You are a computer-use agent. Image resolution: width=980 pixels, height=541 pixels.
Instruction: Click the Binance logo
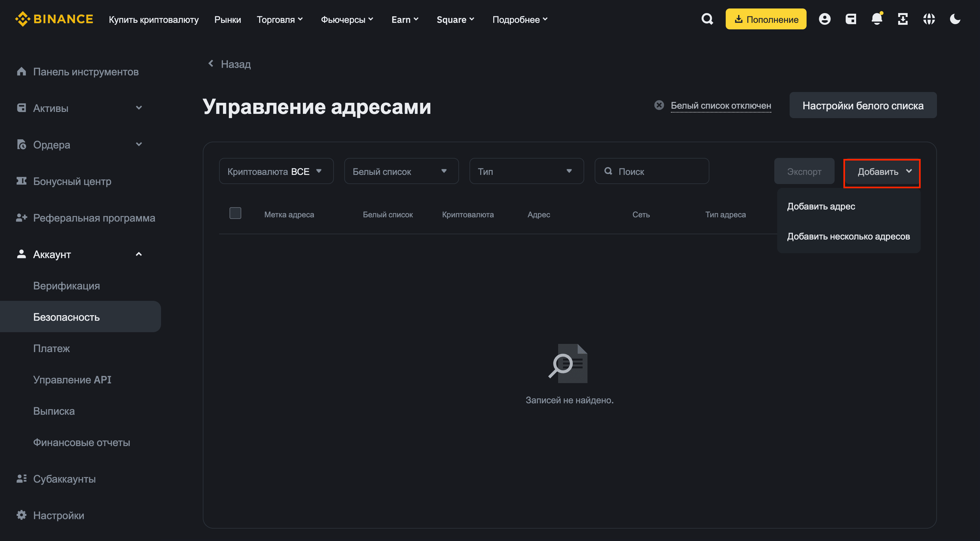pyautogui.click(x=54, y=19)
